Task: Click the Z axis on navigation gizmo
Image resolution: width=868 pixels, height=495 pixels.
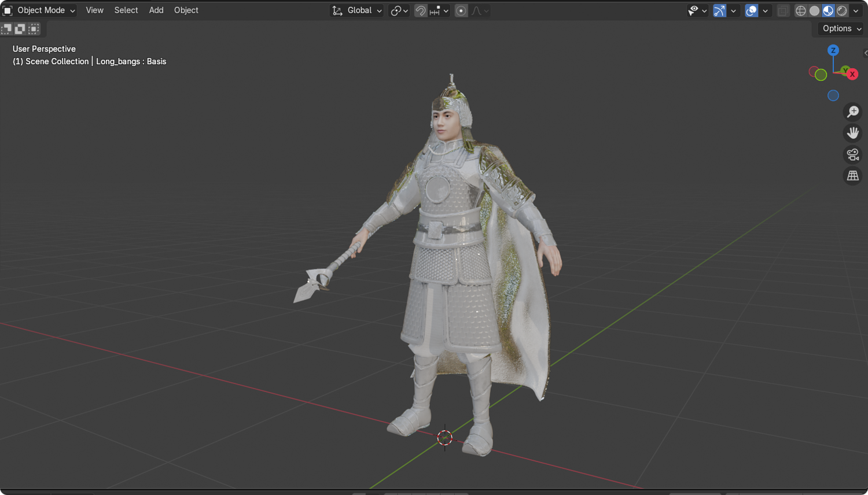Action: tap(833, 50)
